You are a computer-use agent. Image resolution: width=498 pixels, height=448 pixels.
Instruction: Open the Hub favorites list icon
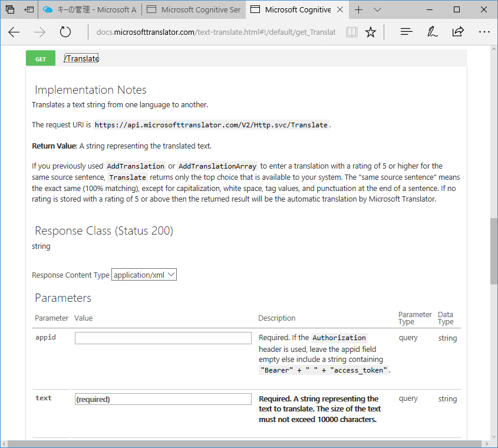pos(406,32)
